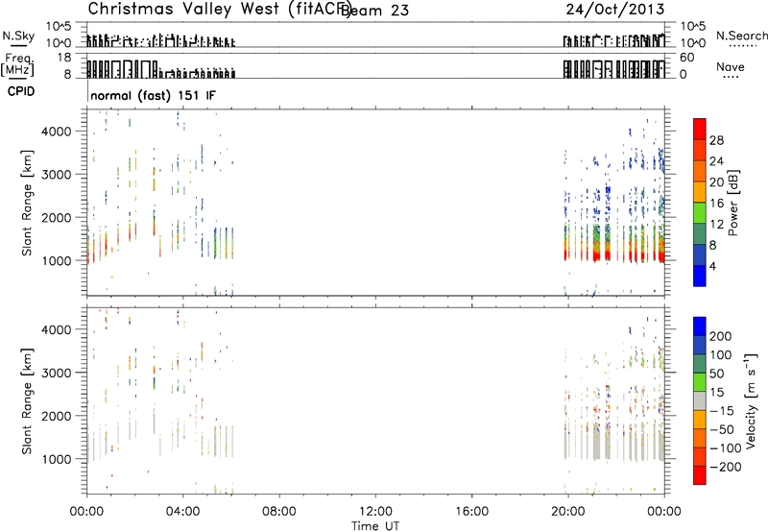Click the Slant Range label of power panel

tap(27, 203)
